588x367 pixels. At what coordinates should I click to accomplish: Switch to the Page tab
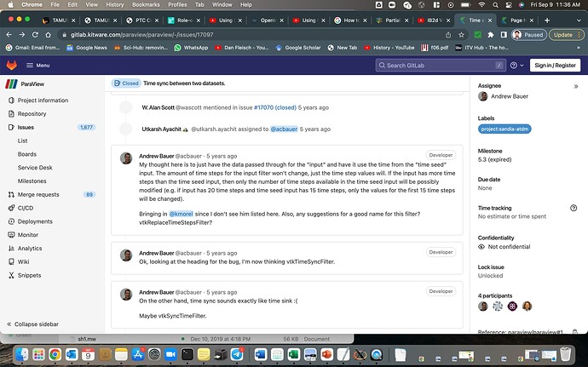[x=516, y=20]
